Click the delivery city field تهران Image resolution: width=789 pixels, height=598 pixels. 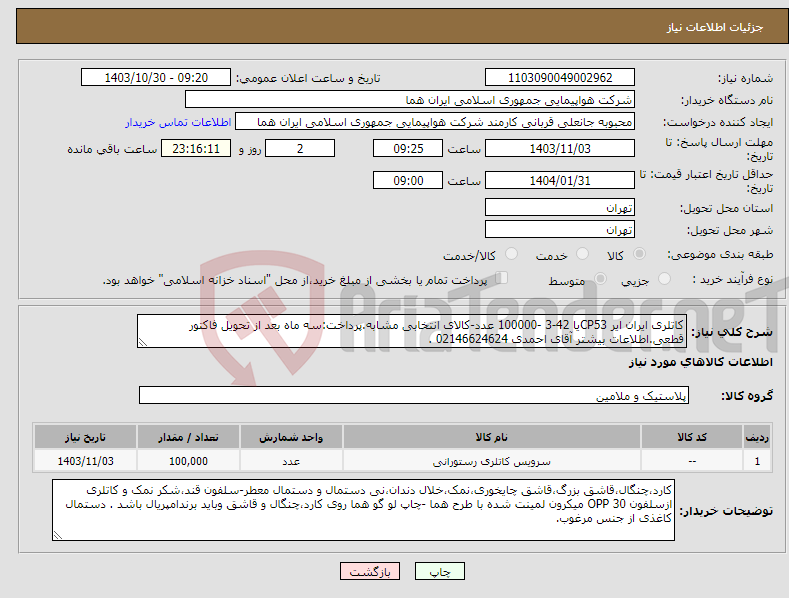coord(560,230)
